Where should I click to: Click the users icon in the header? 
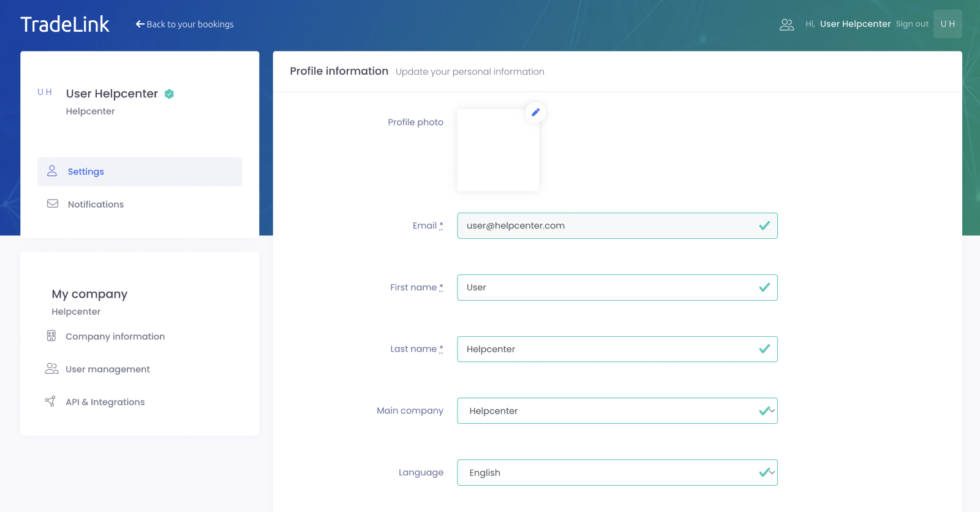click(x=786, y=24)
